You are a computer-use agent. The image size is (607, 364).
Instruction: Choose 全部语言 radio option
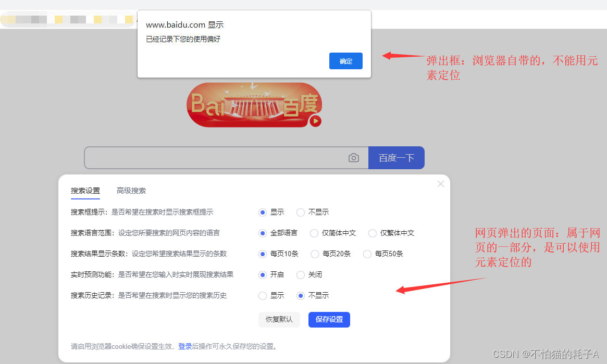(x=263, y=233)
